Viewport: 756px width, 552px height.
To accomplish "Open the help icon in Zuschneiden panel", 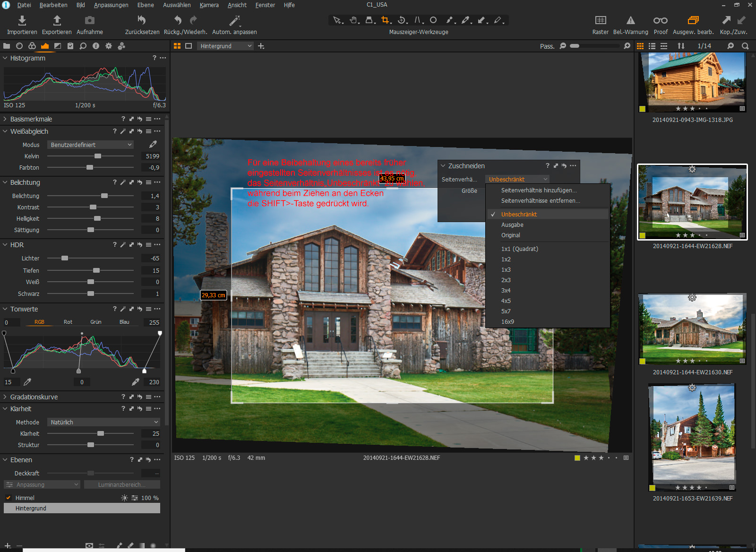I will click(548, 165).
